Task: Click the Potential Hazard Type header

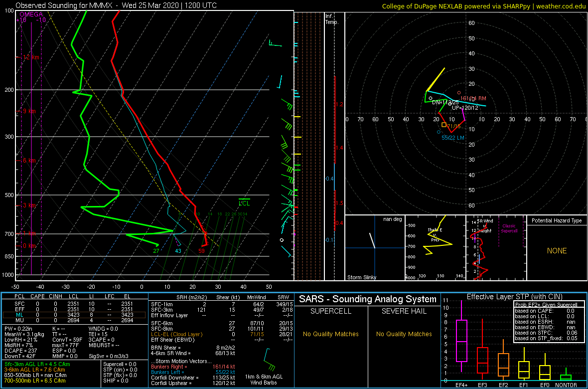Action: pos(557,221)
